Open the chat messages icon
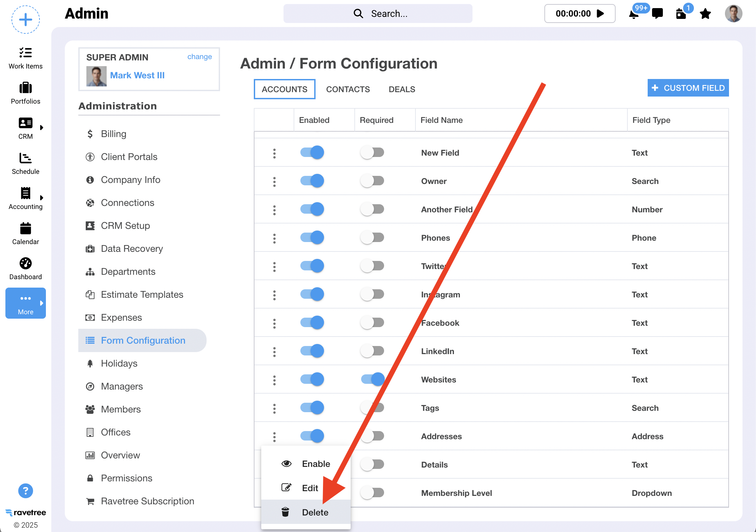756x532 pixels. point(657,14)
